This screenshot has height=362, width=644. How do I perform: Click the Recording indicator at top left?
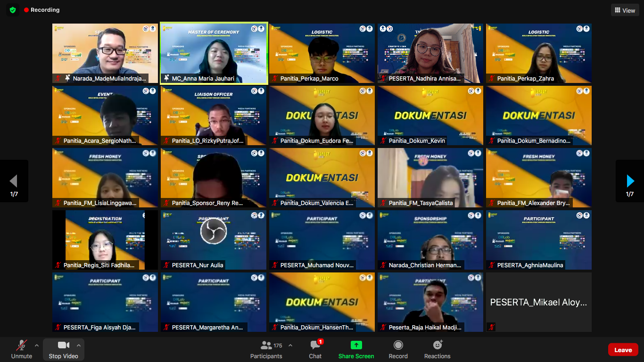(42, 10)
